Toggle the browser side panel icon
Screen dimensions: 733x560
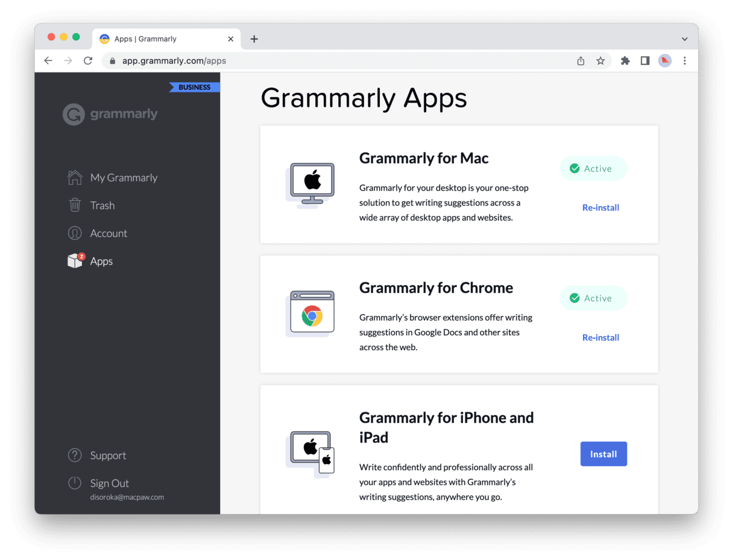pyautogui.click(x=645, y=61)
